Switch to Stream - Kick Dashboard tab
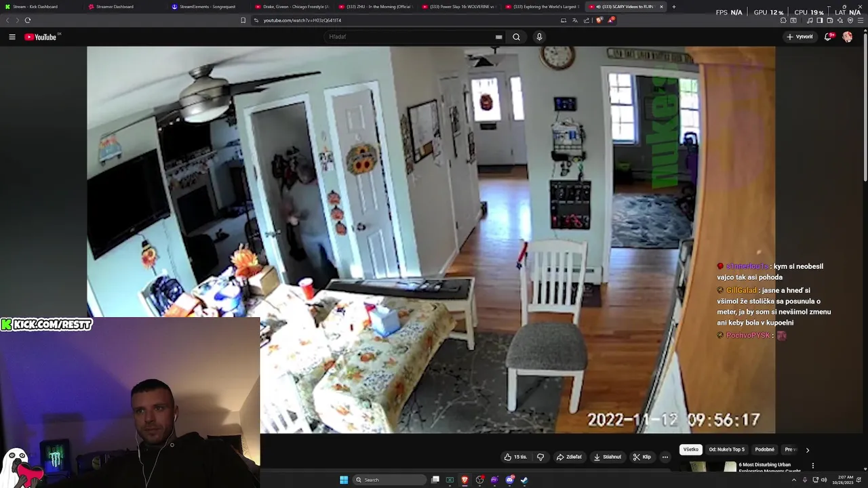 (x=41, y=7)
